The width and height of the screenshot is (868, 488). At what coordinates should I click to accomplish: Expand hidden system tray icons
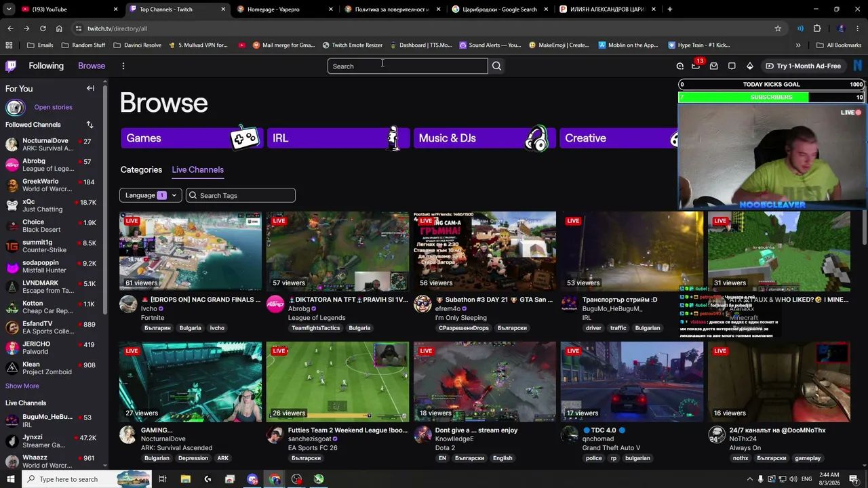tap(749, 479)
